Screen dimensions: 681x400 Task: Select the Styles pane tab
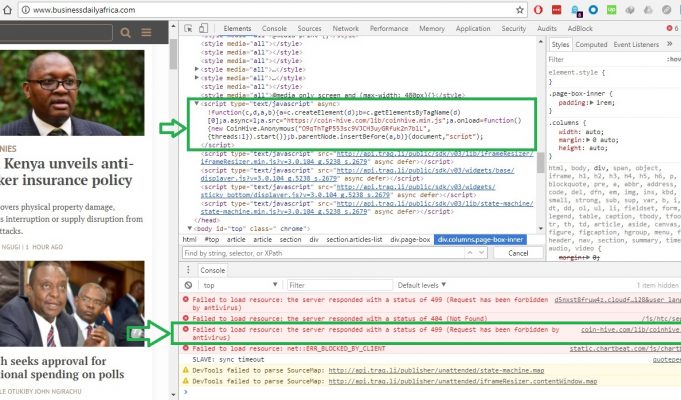click(x=560, y=44)
